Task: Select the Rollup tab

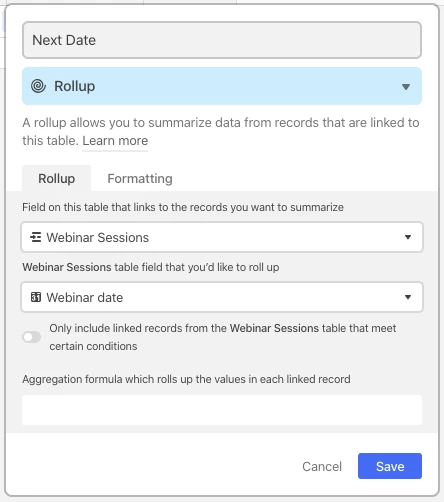Action: pos(56,178)
